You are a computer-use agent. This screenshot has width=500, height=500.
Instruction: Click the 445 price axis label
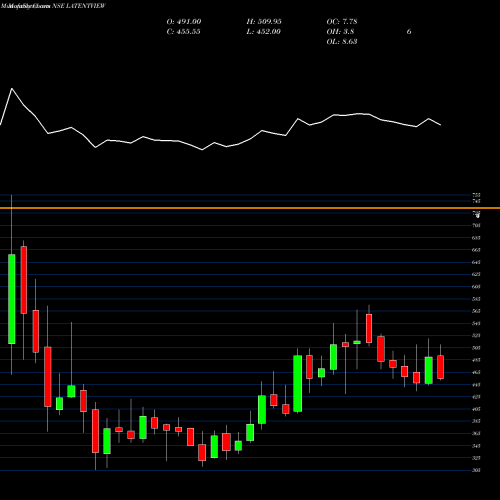pyautogui.click(x=476, y=385)
